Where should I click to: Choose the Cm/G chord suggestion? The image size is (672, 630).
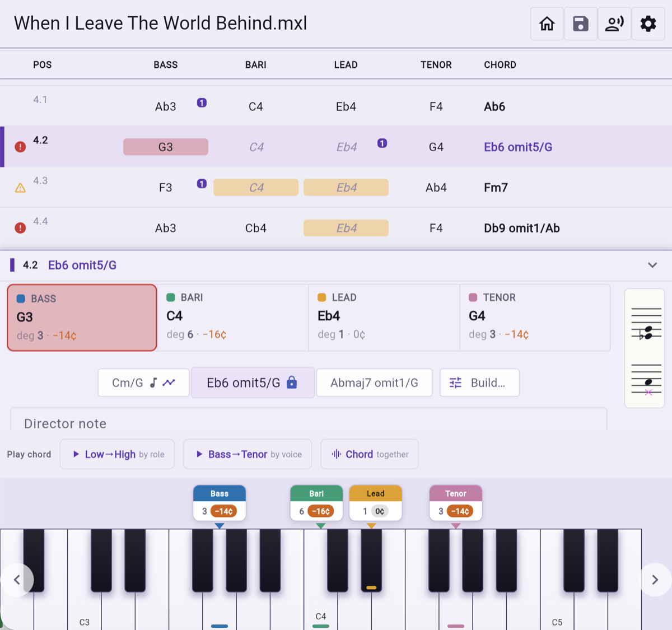(144, 382)
